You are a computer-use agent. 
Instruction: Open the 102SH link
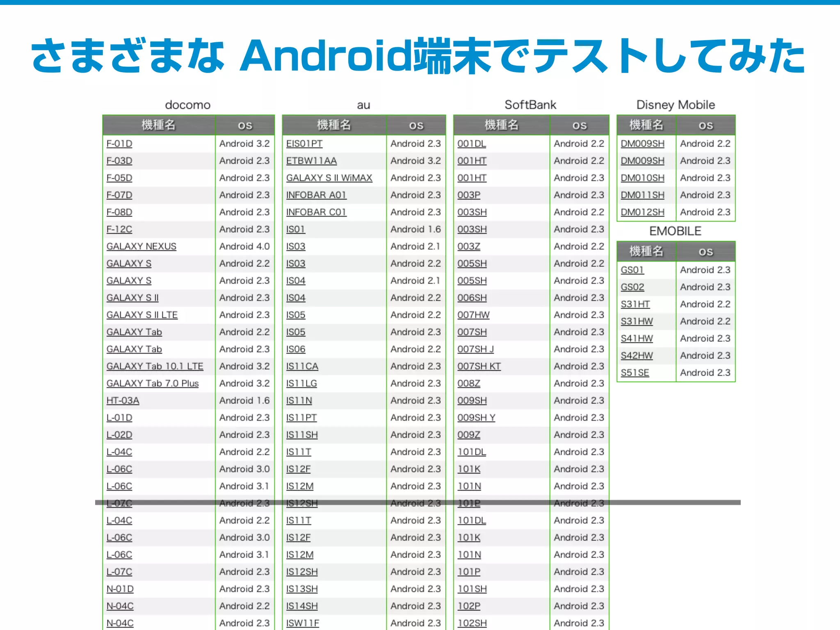click(472, 623)
